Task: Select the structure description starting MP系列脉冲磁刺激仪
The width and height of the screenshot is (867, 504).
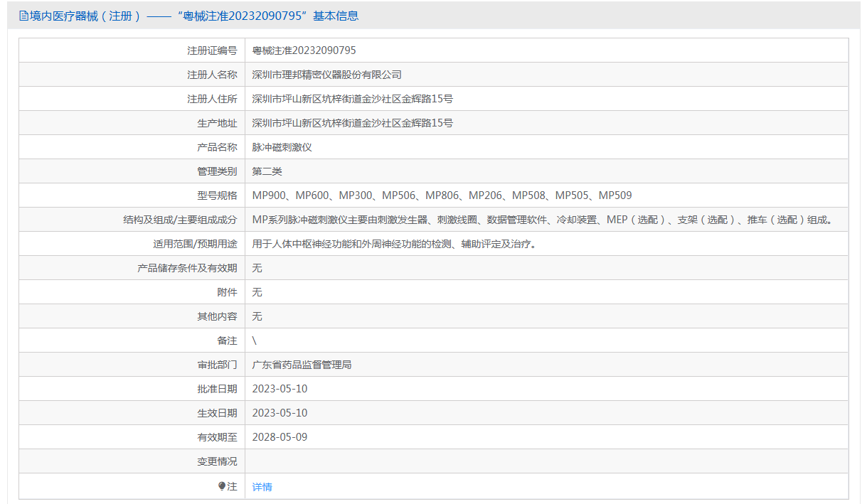Action: (542, 220)
